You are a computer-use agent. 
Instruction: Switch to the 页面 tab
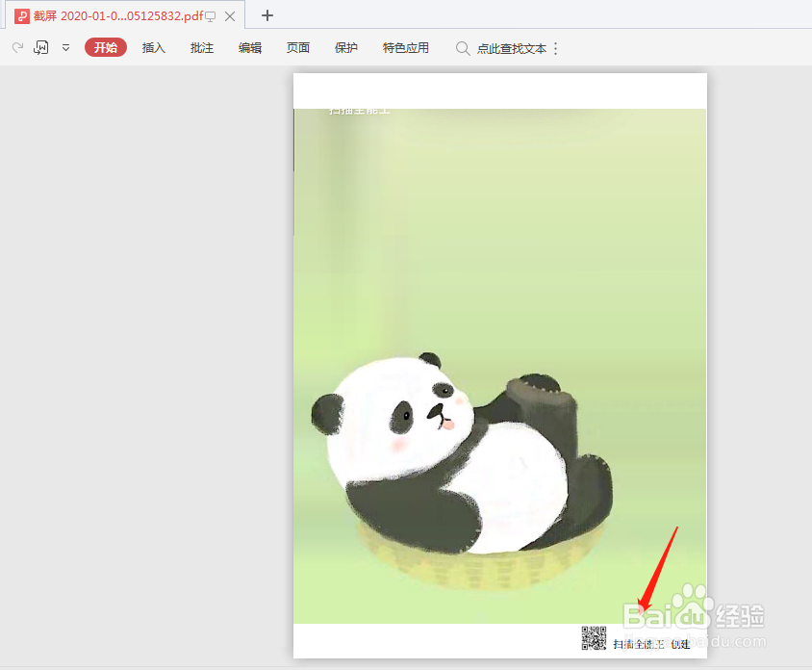298,48
